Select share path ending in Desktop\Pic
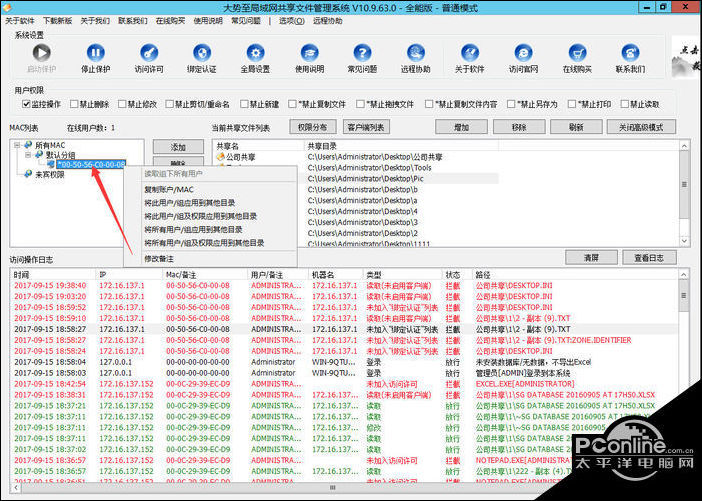Screen dimensions: 702x501 click(x=365, y=179)
